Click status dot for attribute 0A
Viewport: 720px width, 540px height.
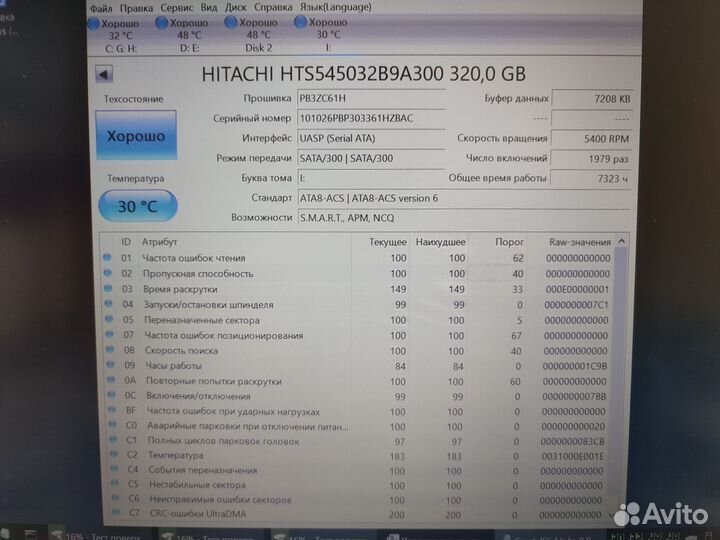point(111,380)
